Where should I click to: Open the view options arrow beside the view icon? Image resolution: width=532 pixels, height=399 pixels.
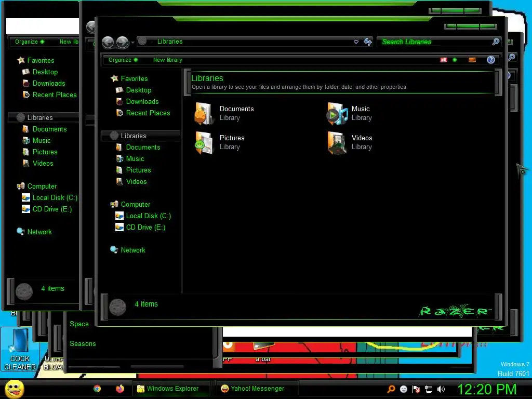(455, 60)
